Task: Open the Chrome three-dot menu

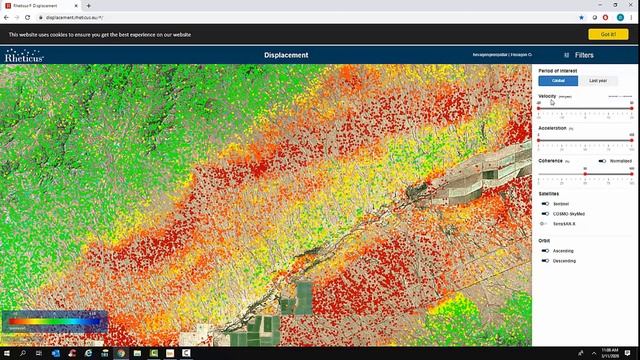Action: pyautogui.click(x=631, y=18)
